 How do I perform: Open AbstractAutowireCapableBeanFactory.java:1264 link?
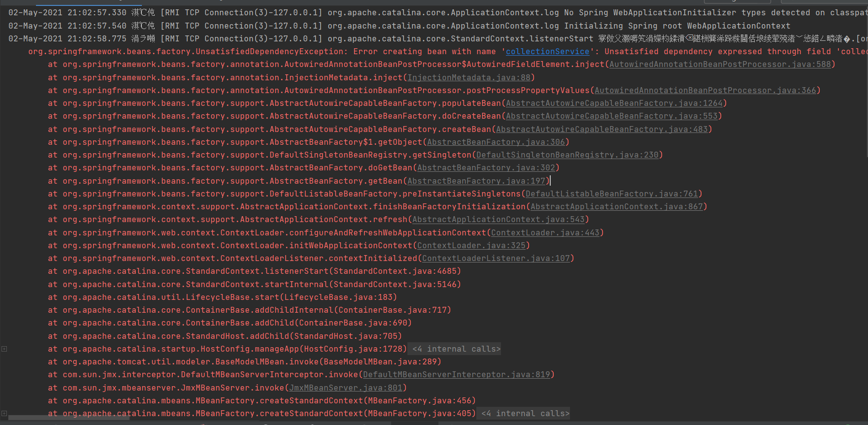[614, 103]
